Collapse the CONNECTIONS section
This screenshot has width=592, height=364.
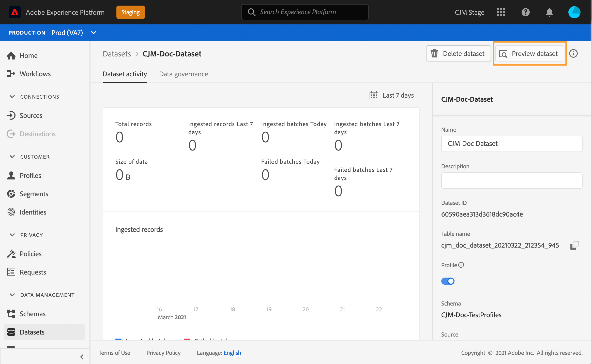12,97
